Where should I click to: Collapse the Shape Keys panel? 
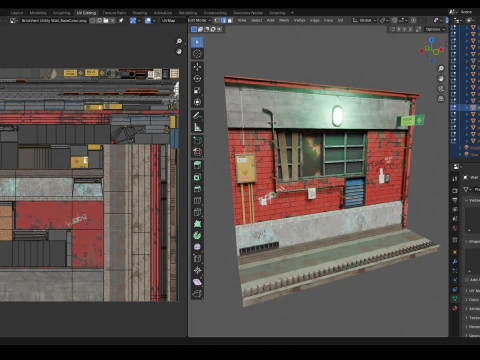[x=472, y=241]
